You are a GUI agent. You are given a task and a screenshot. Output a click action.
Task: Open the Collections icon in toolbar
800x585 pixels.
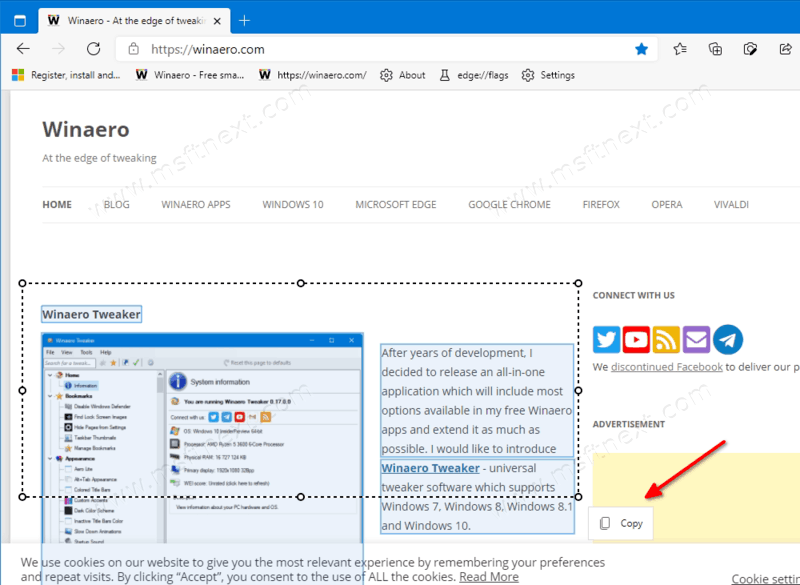tap(715, 48)
